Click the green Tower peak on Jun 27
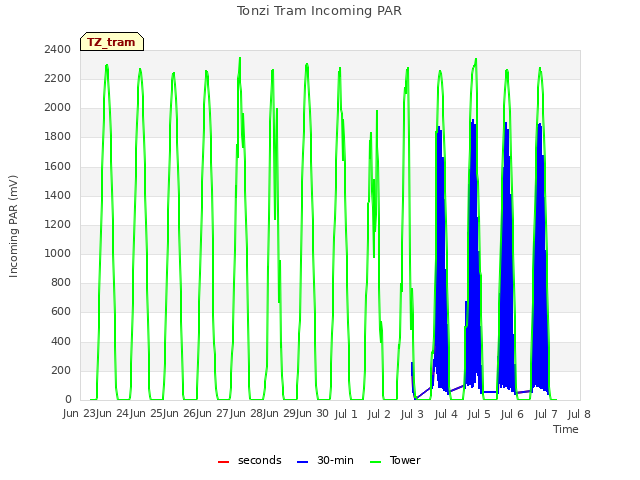Image resolution: width=640 pixels, height=480 pixels. click(x=240, y=58)
